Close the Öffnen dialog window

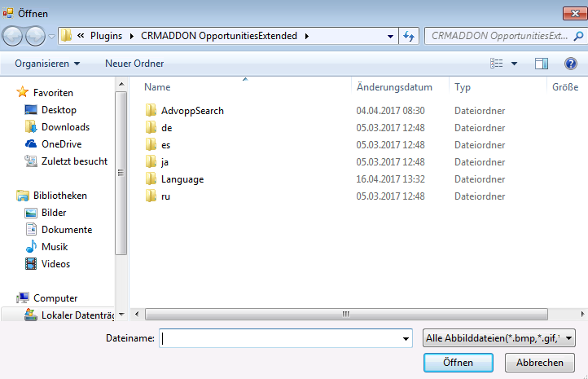tap(575, 14)
